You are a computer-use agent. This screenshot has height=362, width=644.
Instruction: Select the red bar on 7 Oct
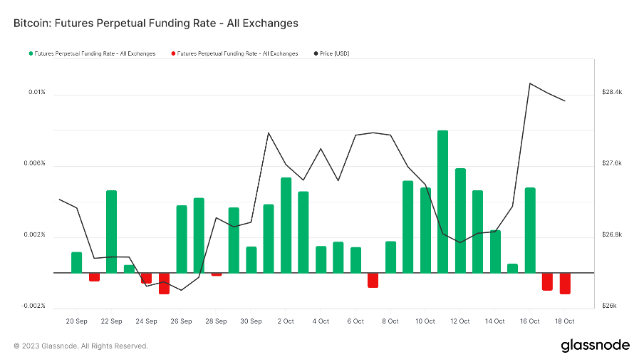click(x=373, y=279)
